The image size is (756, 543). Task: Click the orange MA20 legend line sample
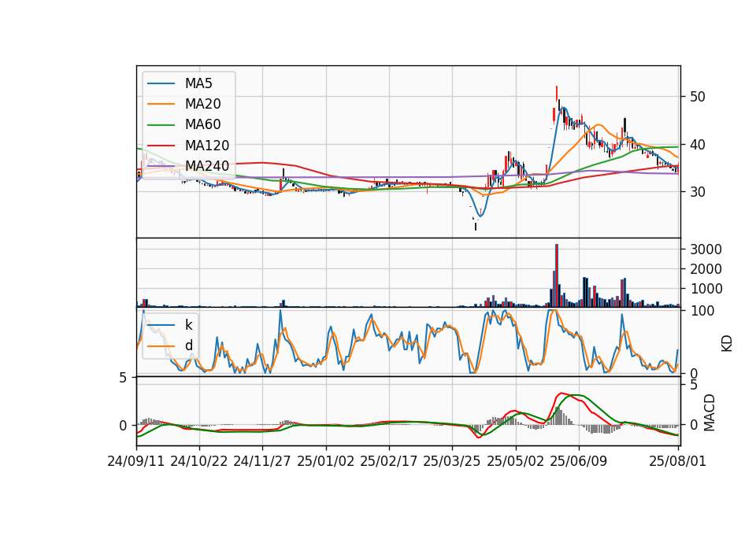(x=161, y=104)
